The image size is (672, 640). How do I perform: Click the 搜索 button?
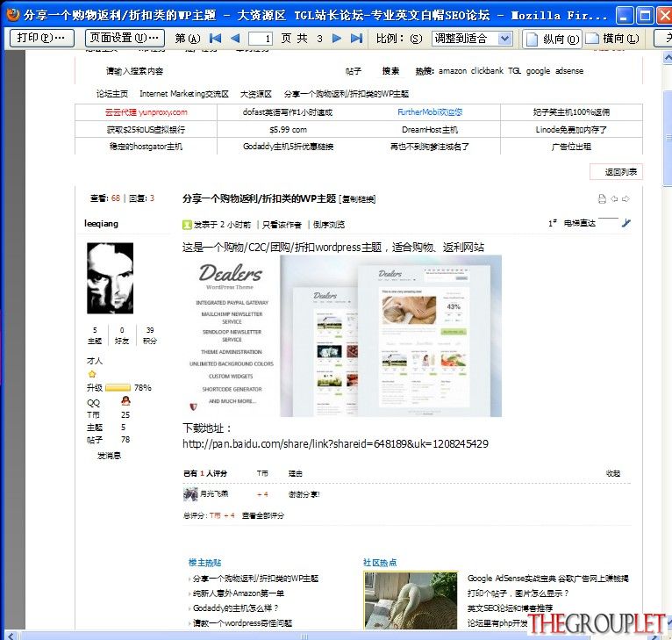pos(391,71)
